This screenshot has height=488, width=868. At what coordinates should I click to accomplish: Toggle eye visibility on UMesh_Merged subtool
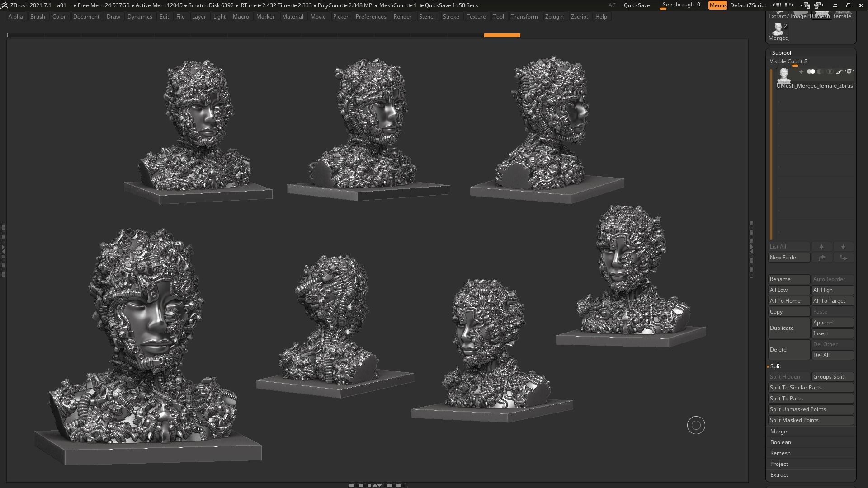pos(849,71)
